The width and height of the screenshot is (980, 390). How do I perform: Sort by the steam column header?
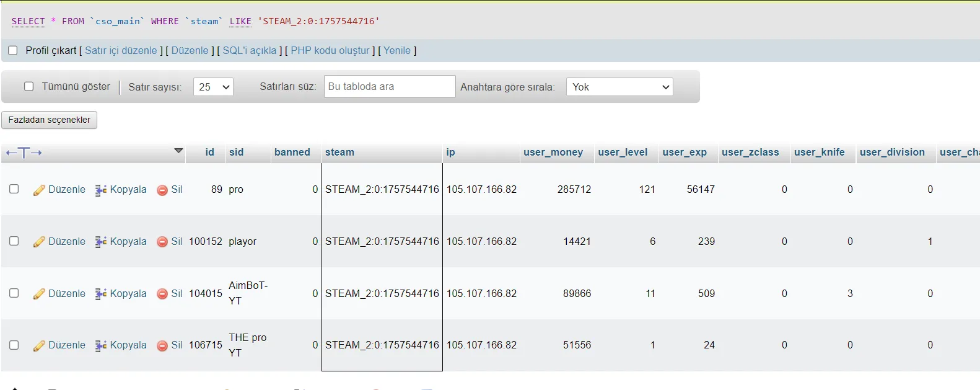(x=339, y=152)
